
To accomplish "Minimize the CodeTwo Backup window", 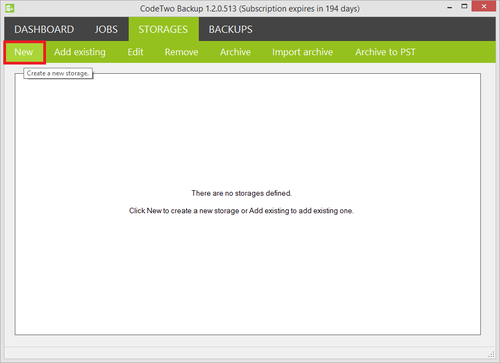I will (x=450, y=7).
